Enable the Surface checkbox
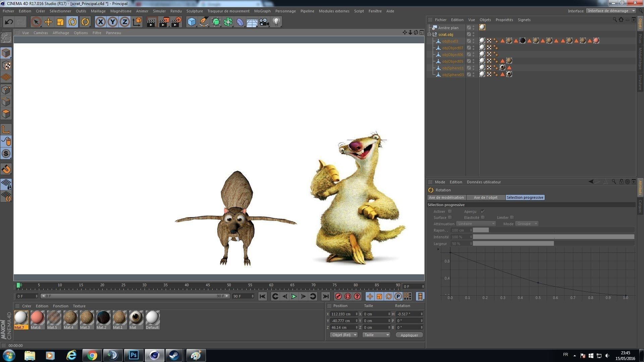 point(450,218)
